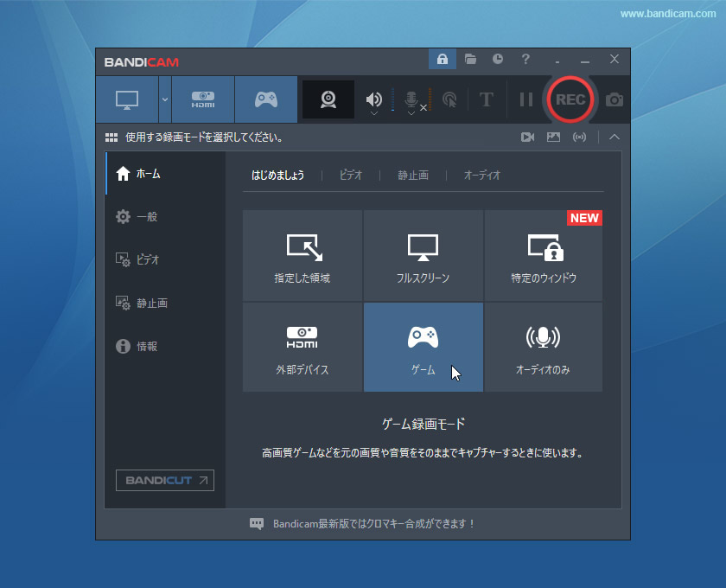Toggle text overlay T icon

point(486,99)
